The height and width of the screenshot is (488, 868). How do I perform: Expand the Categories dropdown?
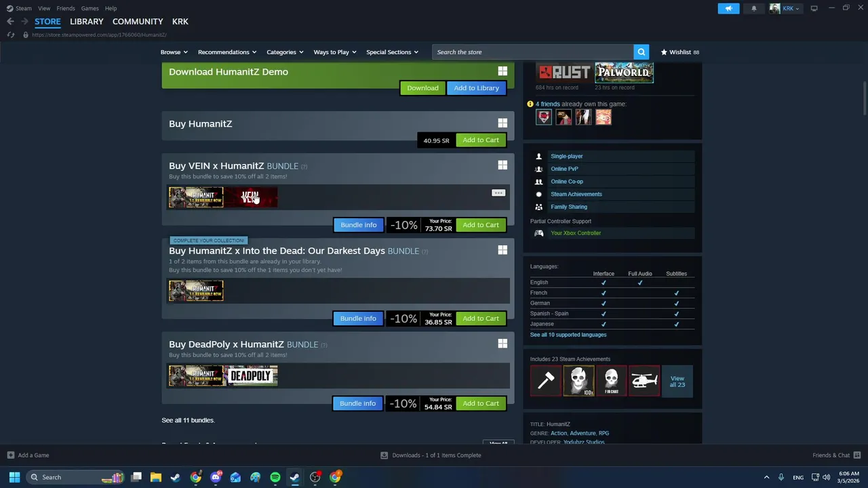click(x=285, y=52)
